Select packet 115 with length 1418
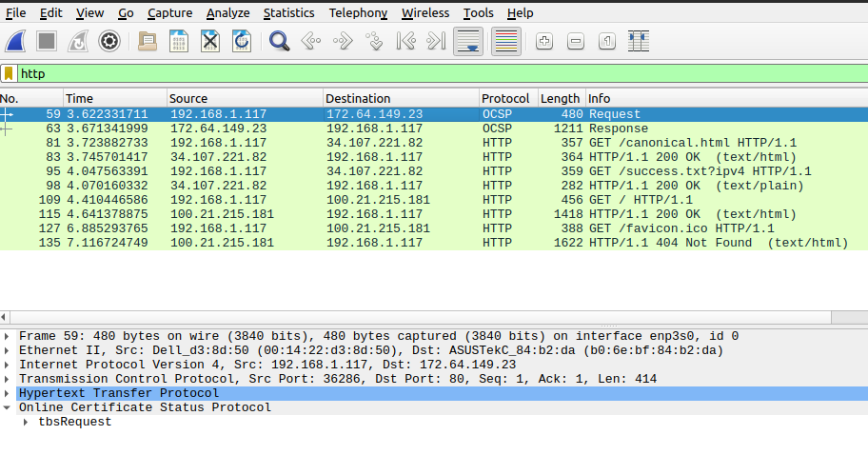The width and height of the screenshot is (868, 475). (434, 214)
